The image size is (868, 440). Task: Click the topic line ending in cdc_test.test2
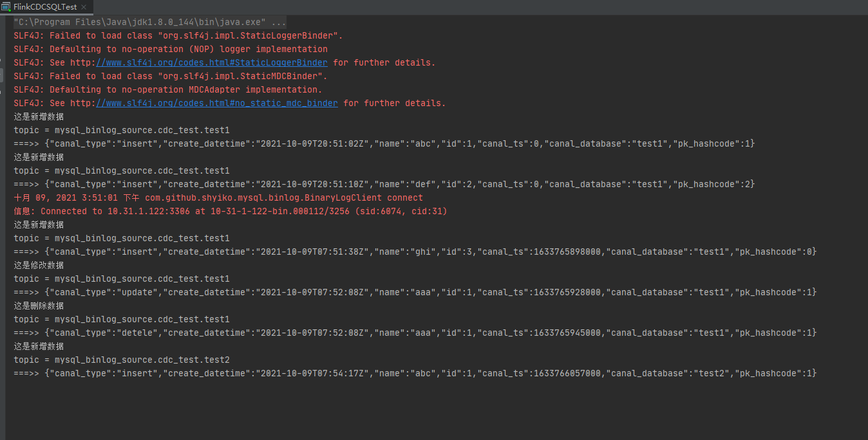click(122, 360)
